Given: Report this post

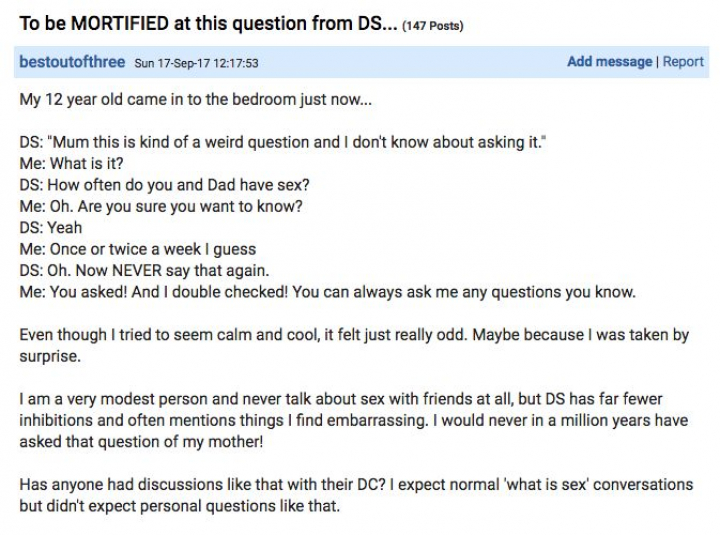Looking at the screenshot, I should point(683,62).
